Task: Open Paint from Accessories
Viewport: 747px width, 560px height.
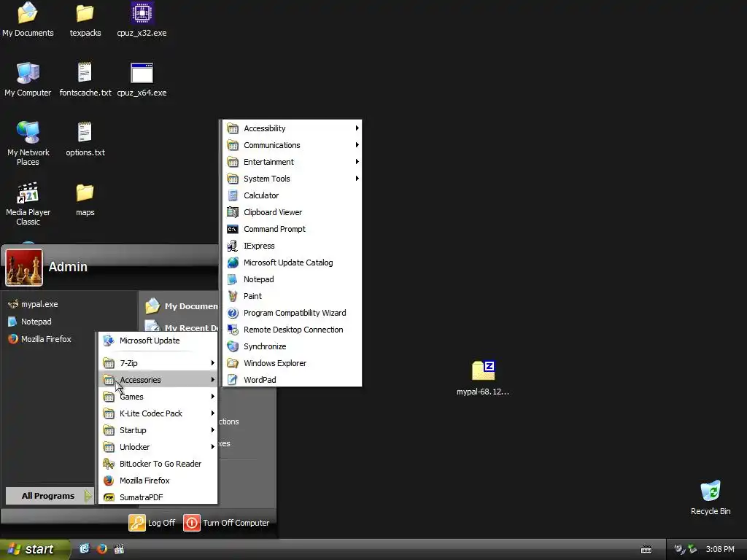Action: tap(293, 296)
